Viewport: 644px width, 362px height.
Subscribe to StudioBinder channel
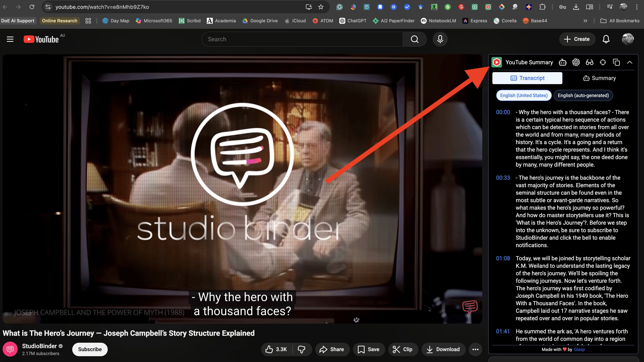[x=90, y=349]
